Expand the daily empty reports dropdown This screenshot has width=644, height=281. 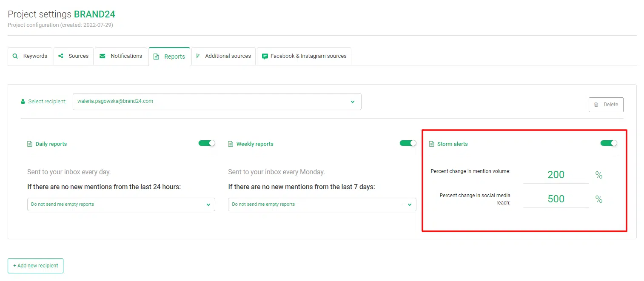pyautogui.click(x=121, y=204)
